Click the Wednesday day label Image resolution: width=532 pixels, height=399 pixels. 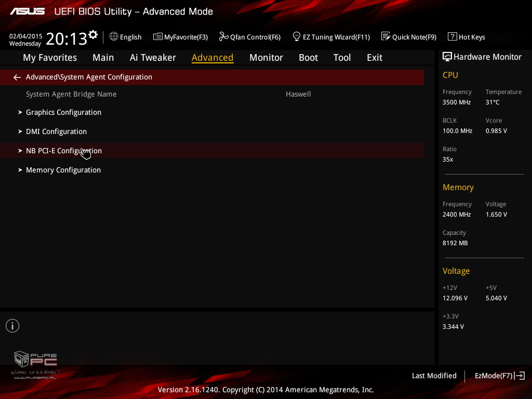[25, 44]
